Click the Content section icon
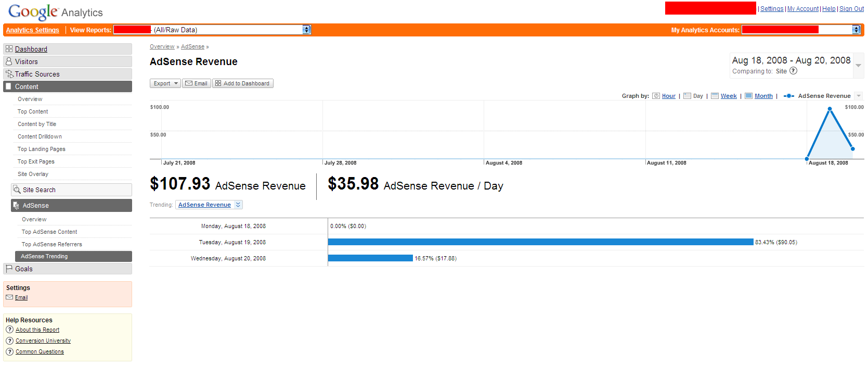This screenshot has height=390, width=868. (x=8, y=86)
